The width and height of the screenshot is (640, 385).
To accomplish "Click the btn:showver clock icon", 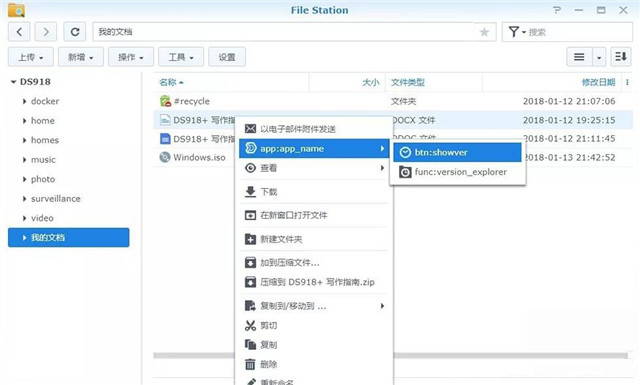I will point(405,152).
